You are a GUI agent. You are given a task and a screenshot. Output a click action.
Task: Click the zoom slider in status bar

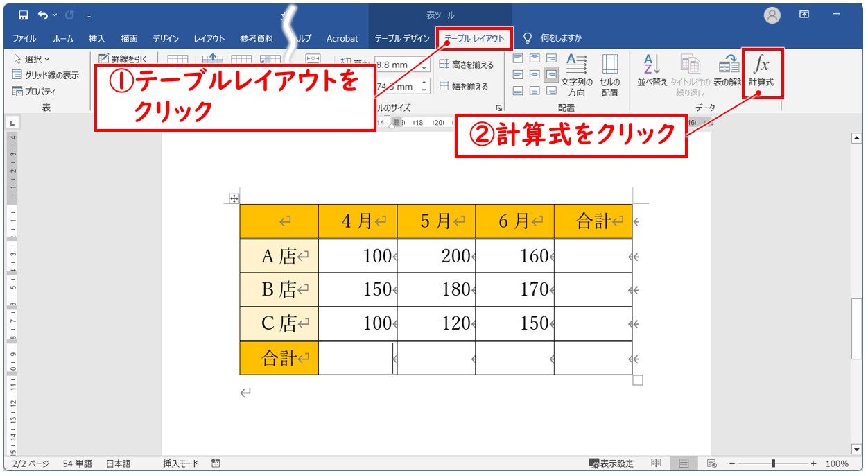pyautogui.click(x=773, y=464)
